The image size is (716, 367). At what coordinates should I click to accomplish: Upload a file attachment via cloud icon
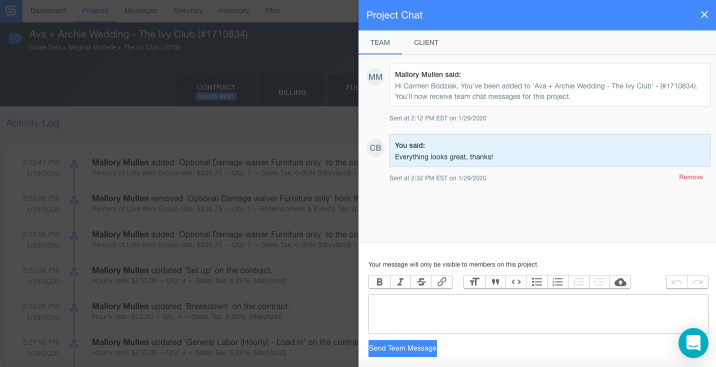620,282
